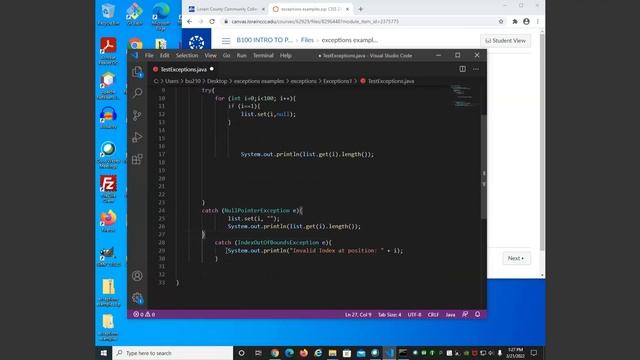Open a new Chrome tab with plus button
The height and width of the screenshot is (360, 640).
360,9
